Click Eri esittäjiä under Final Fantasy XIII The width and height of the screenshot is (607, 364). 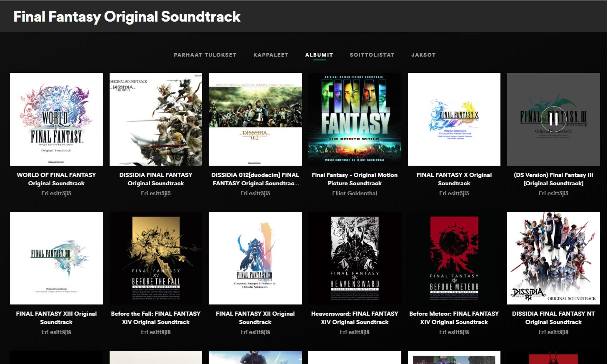click(56, 332)
